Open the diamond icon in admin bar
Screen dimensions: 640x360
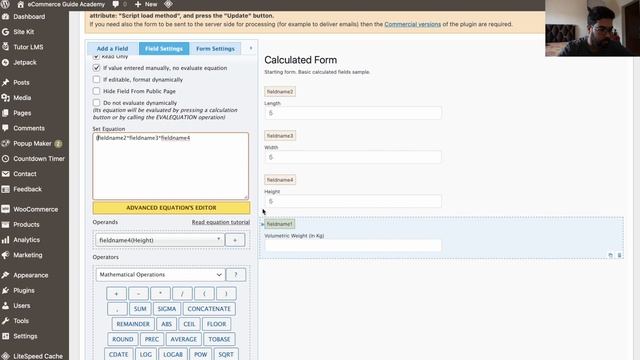[x=168, y=4]
